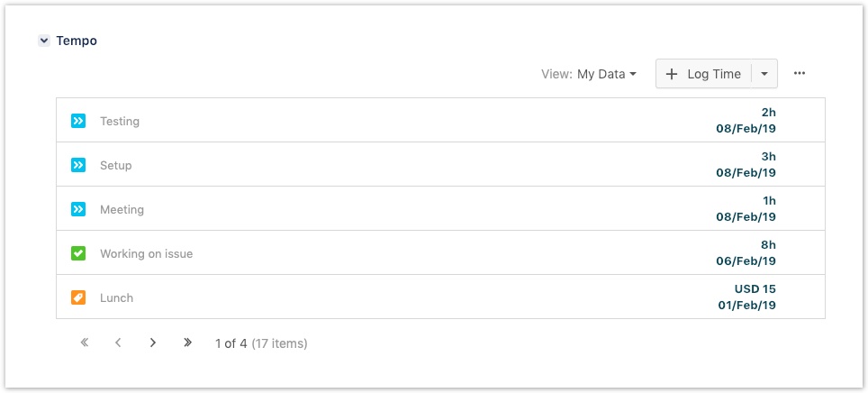Click the Tempo section heading
Viewport: 868px width, 393px height.
tap(77, 41)
